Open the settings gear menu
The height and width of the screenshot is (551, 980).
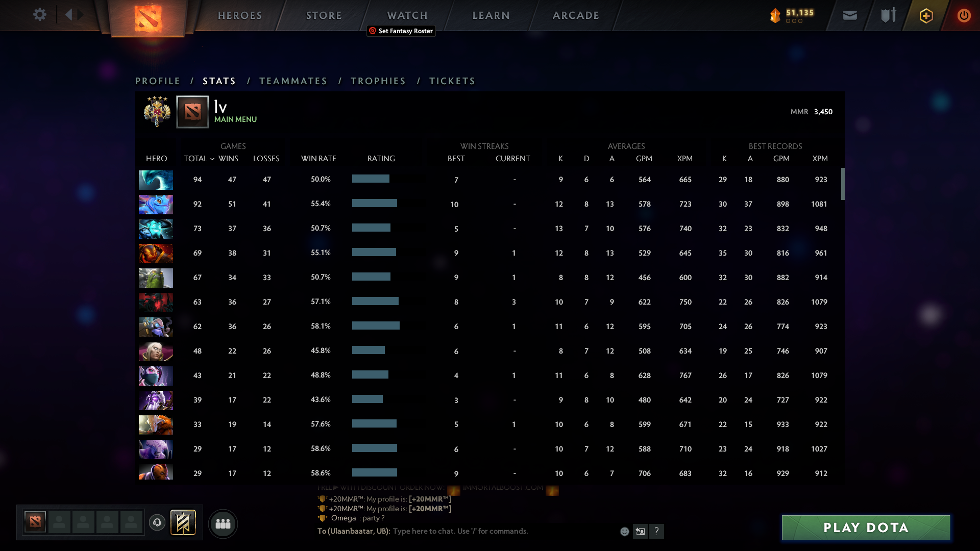39,15
